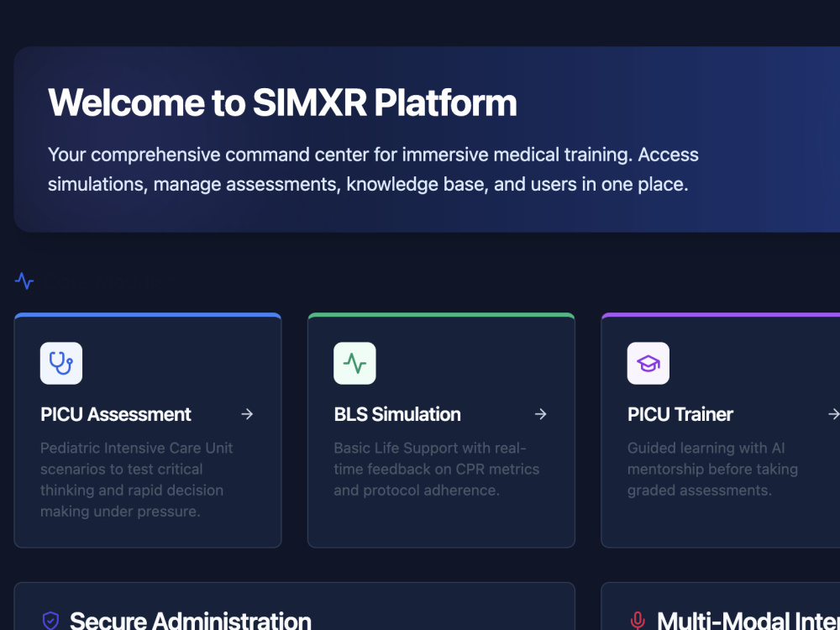Open the BLS Simulation title
This screenshot has height=630, width=840.
(x=397, y=414)
